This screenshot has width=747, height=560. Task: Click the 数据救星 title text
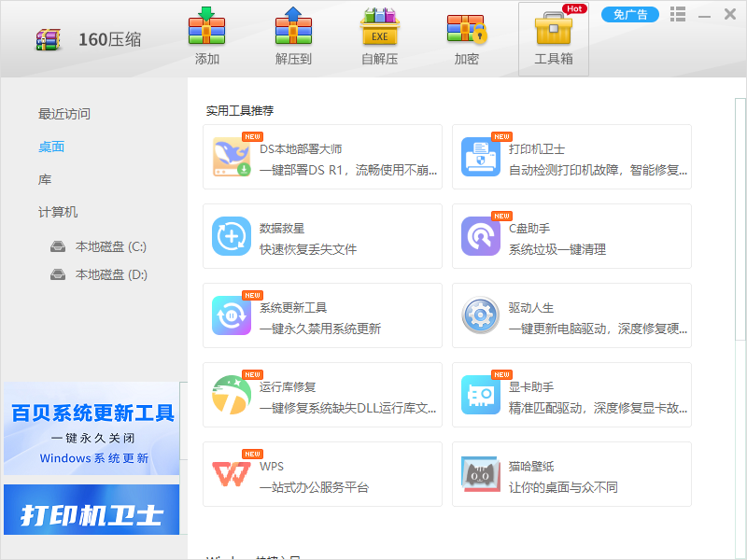282,229
